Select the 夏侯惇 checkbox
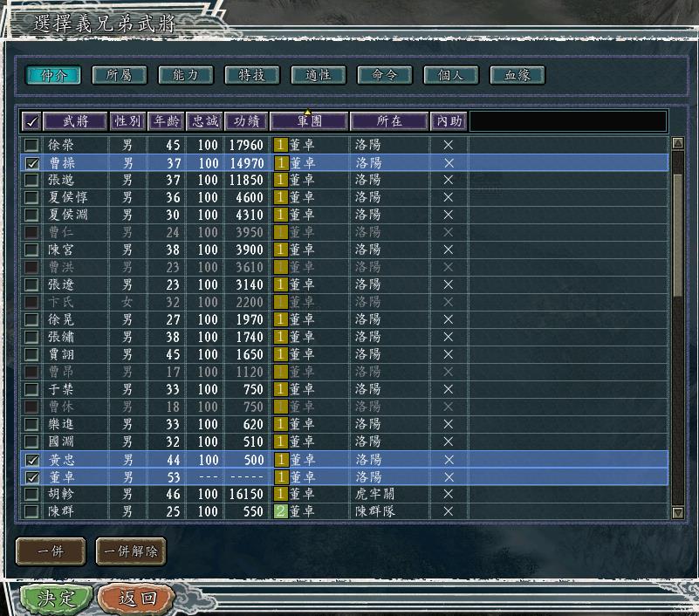 (31, 197)
